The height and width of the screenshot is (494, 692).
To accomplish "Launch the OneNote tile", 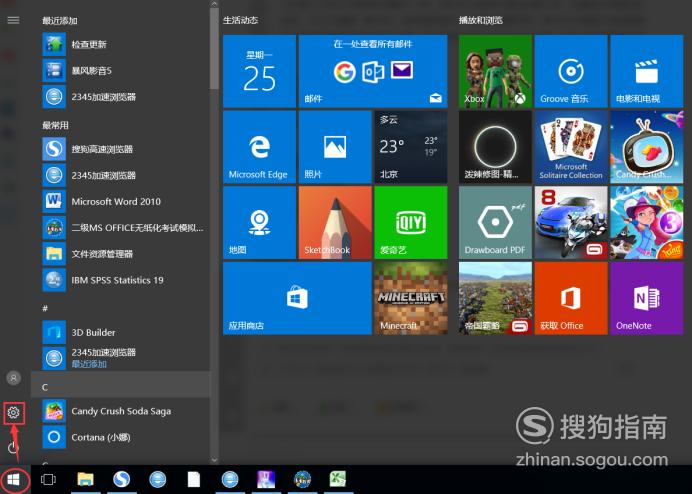I will coord(647,298).
